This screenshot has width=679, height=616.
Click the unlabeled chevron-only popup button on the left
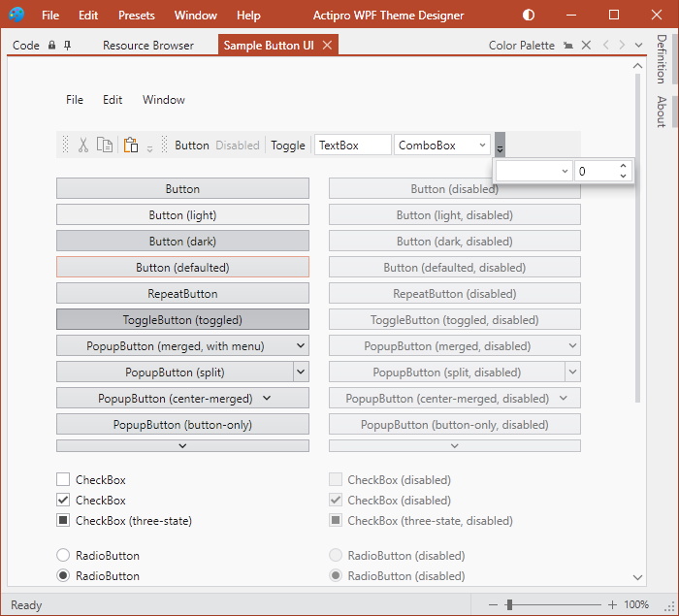pos(182,446)
